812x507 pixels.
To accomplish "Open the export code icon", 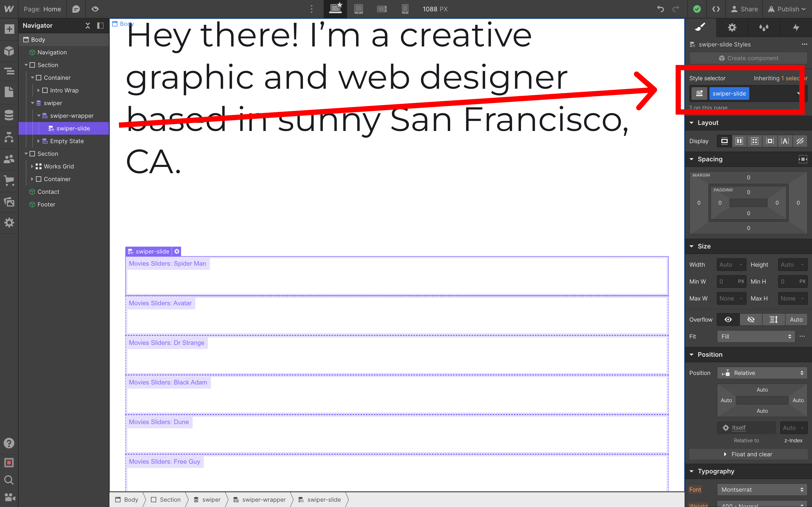I will [x=716, y=9].
